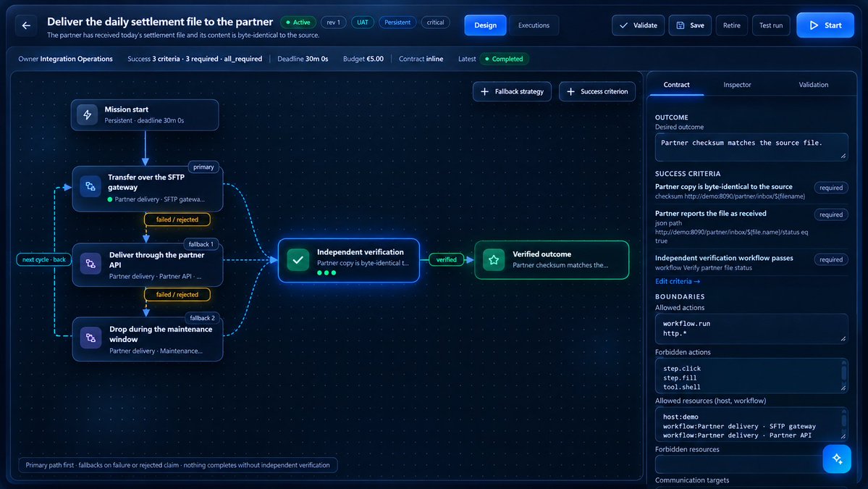Select the Mission start node title
This screenshot has width=868, height=489.
[x=126, y=109]
